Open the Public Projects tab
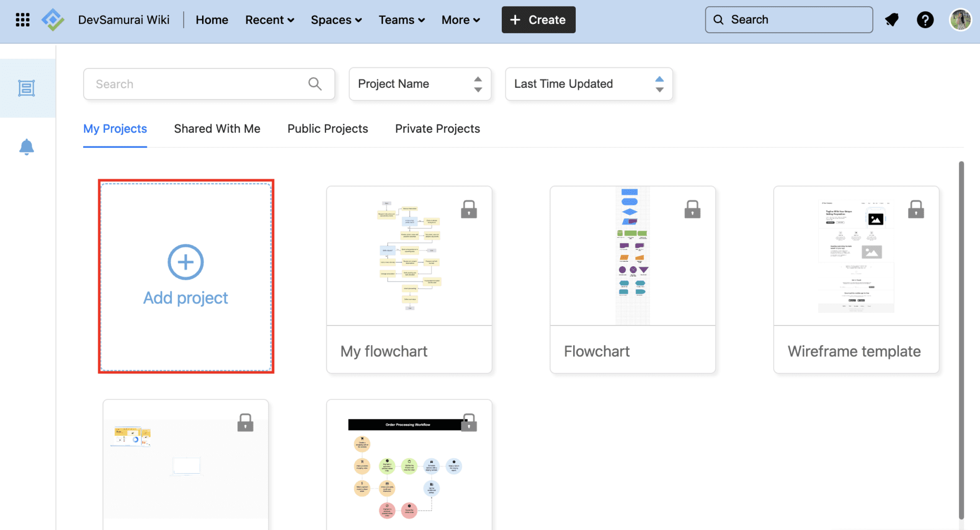The height and width of the screenshot is (530, 980). (328, 129)
